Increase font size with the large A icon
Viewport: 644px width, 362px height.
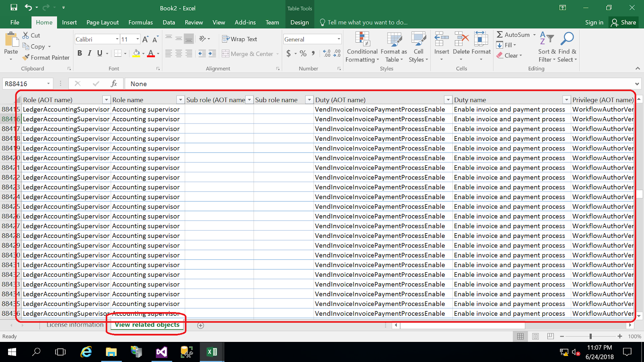pos(145,39)
